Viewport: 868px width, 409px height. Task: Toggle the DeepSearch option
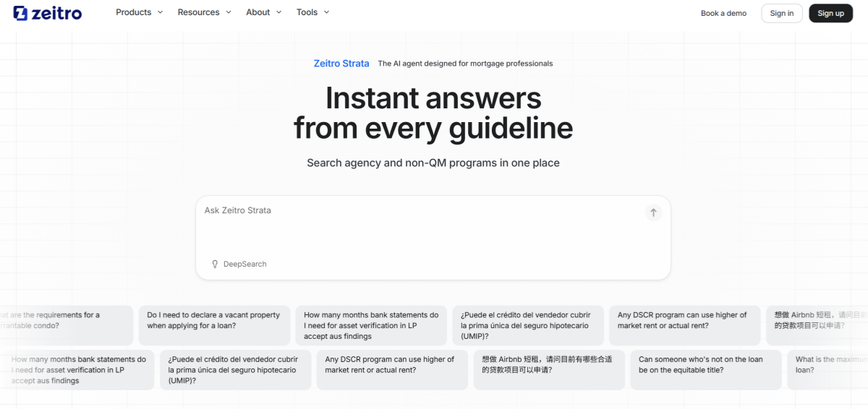point(239,264)
